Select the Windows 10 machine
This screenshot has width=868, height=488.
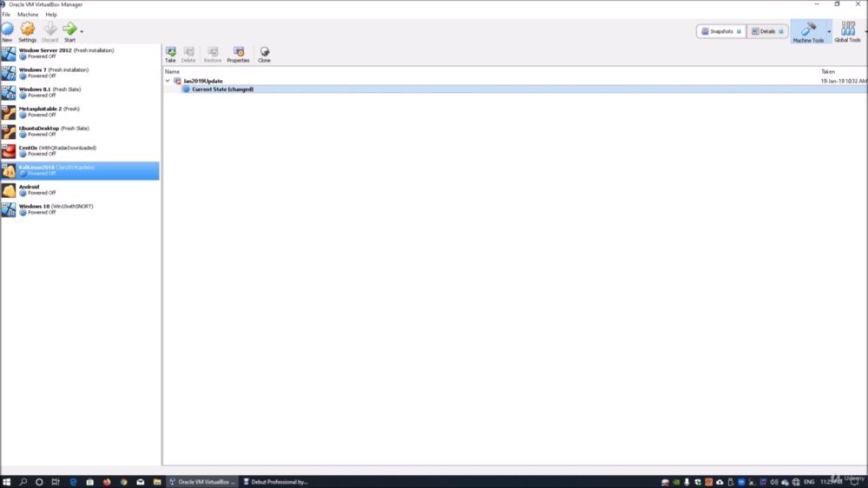click(80, 209)
